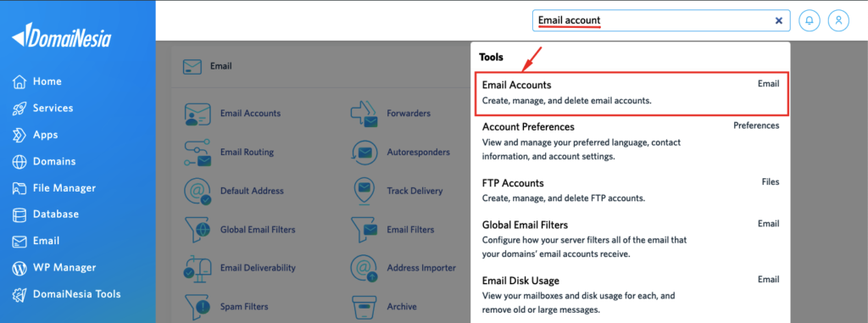Click the Forwarders icon

point(364,114)
